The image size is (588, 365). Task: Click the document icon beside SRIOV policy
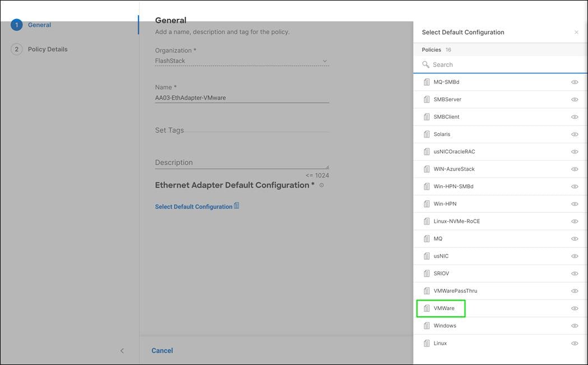click(427, 273)
